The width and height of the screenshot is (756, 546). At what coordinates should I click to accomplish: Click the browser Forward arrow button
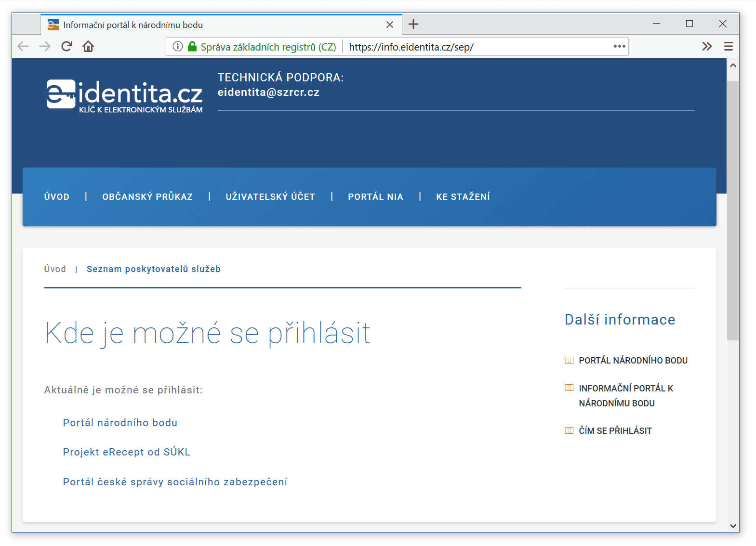coord(45,47)
